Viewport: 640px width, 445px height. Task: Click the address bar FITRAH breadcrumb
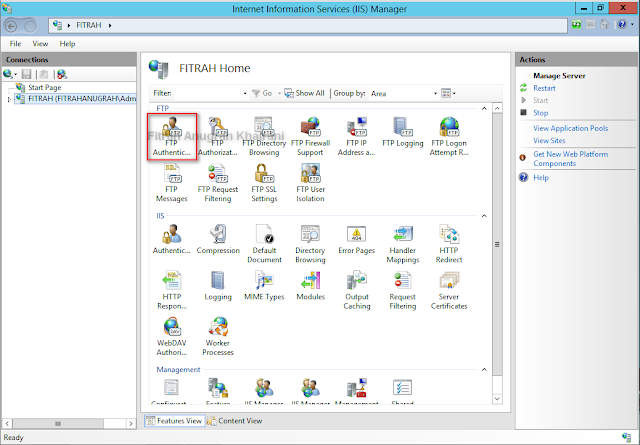[89, 25]
